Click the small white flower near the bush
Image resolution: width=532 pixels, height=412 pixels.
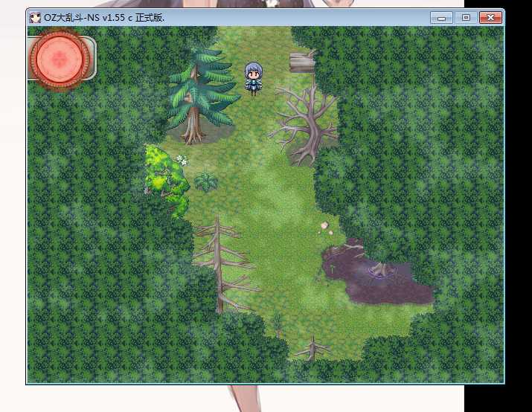tap(182, 160)
